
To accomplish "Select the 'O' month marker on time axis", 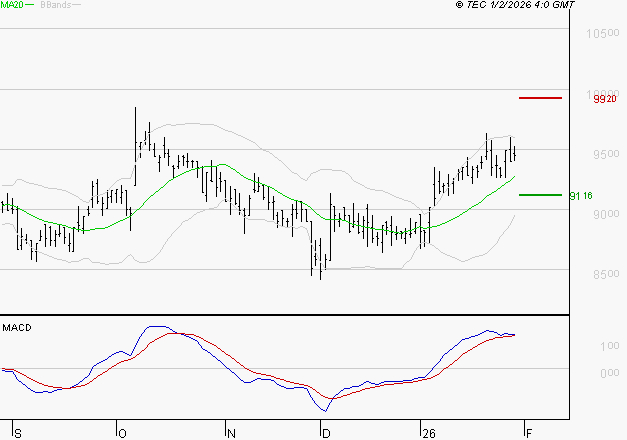I will point(123,431).
